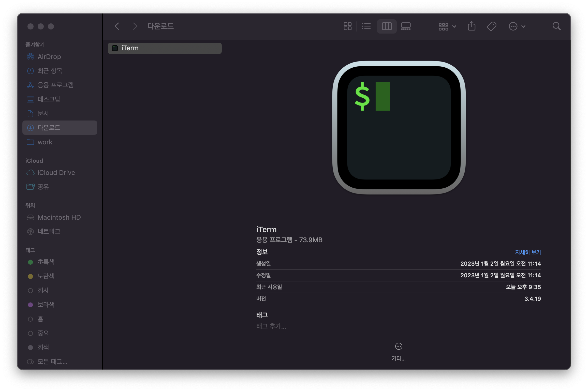
Task: Open the group-by dropdown
Action: coord(447,26)
